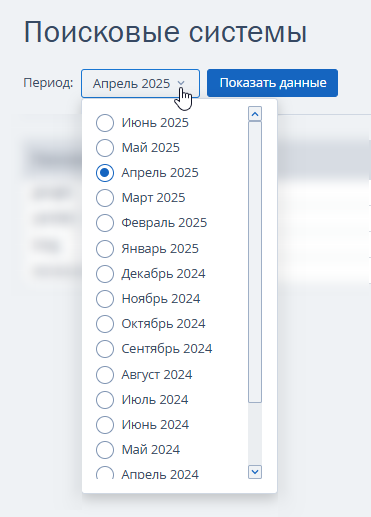Choose Май 2024 period option
Viewport: 371px width, 517px height.
105,450
